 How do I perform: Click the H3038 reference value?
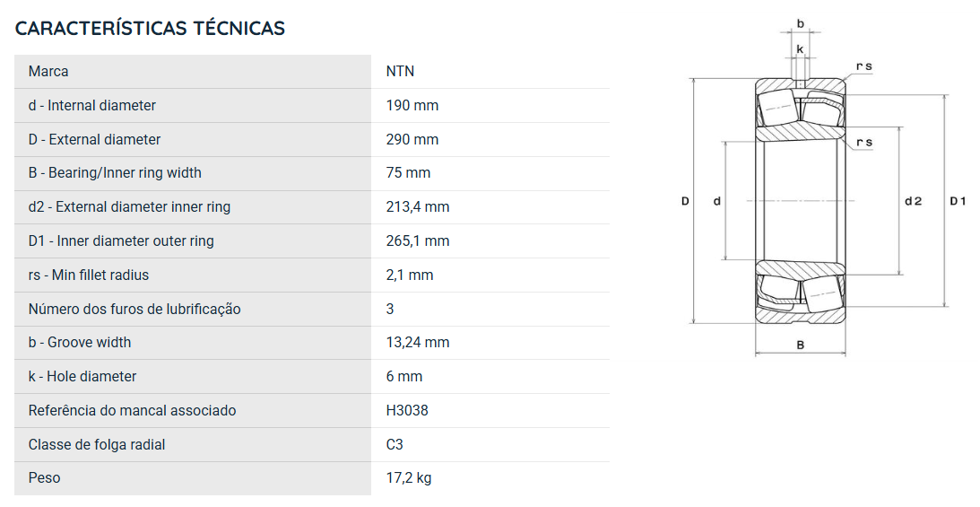tap(407, 411)
